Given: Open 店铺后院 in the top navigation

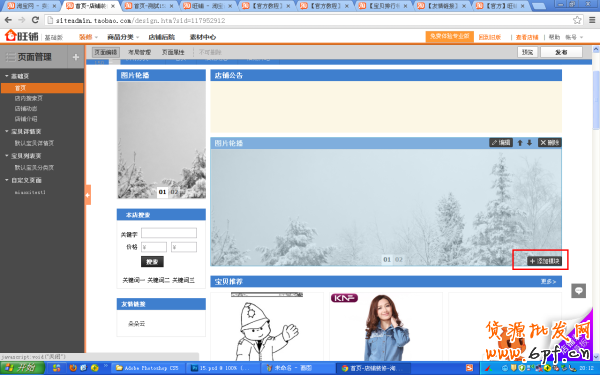Looking at the screenshot, I should coord(161,37).
